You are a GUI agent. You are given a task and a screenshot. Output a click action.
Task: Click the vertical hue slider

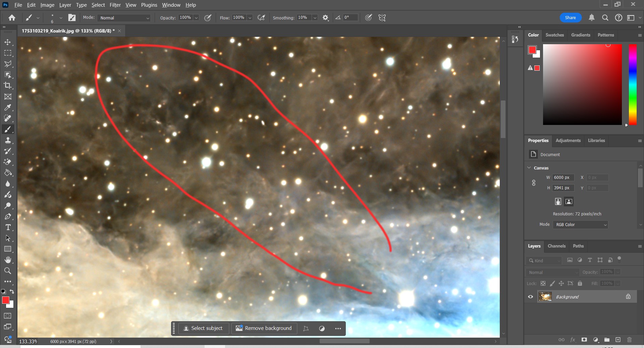tap(632, 84)
